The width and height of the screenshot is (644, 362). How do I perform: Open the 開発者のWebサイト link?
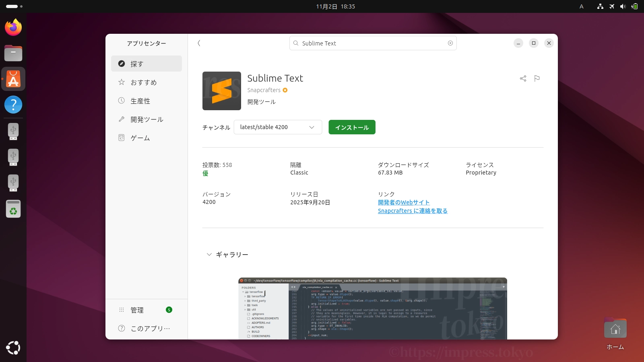pos(404,202)
